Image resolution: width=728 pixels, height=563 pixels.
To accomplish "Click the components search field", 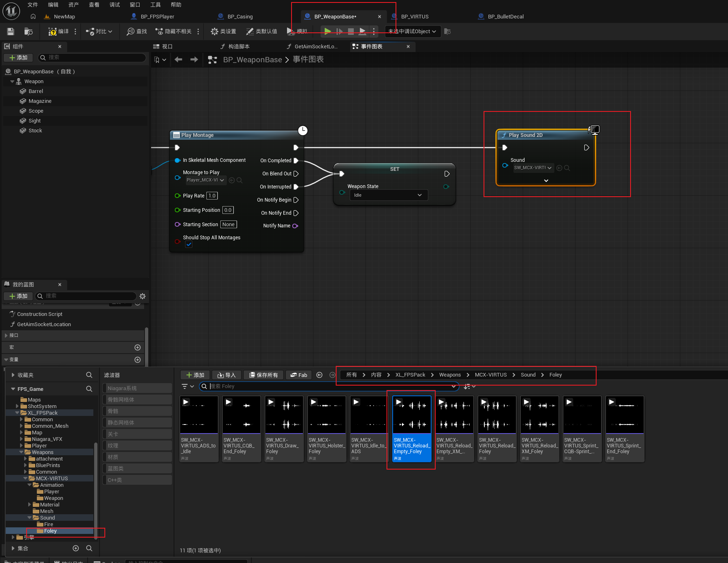I will pos(92,58).
